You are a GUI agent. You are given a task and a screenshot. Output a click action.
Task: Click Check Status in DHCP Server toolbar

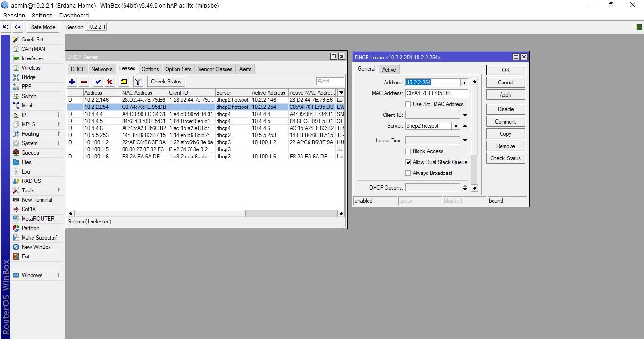pos(166,82)
